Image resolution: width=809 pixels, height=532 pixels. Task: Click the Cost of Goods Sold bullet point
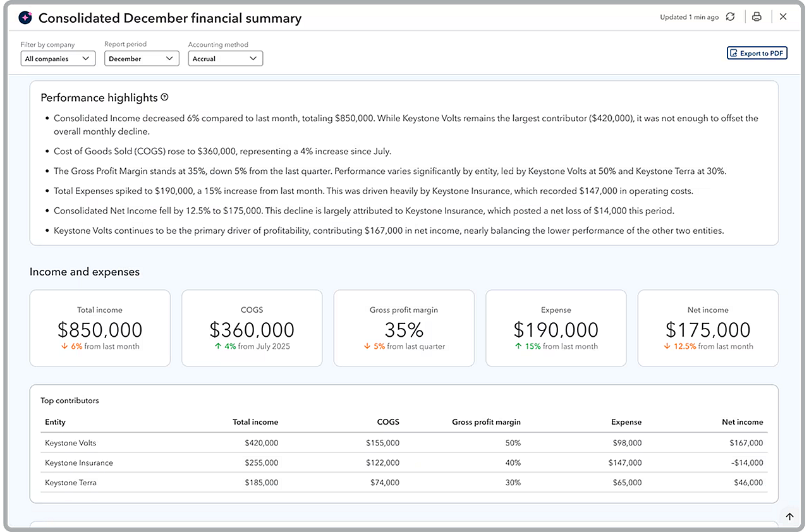tap(222, 152)
